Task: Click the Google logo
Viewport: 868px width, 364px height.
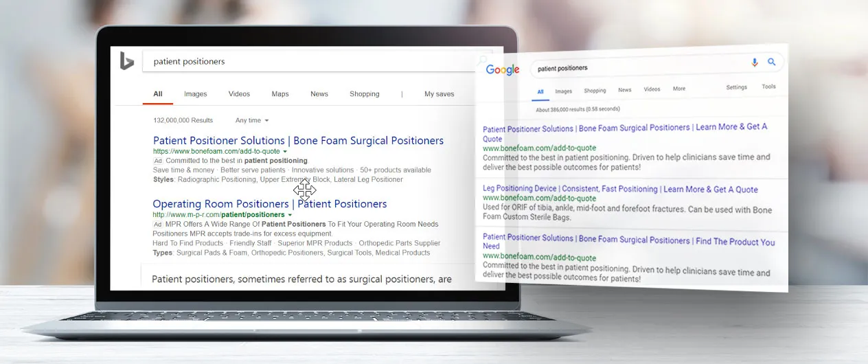Action: pos(503,69)
